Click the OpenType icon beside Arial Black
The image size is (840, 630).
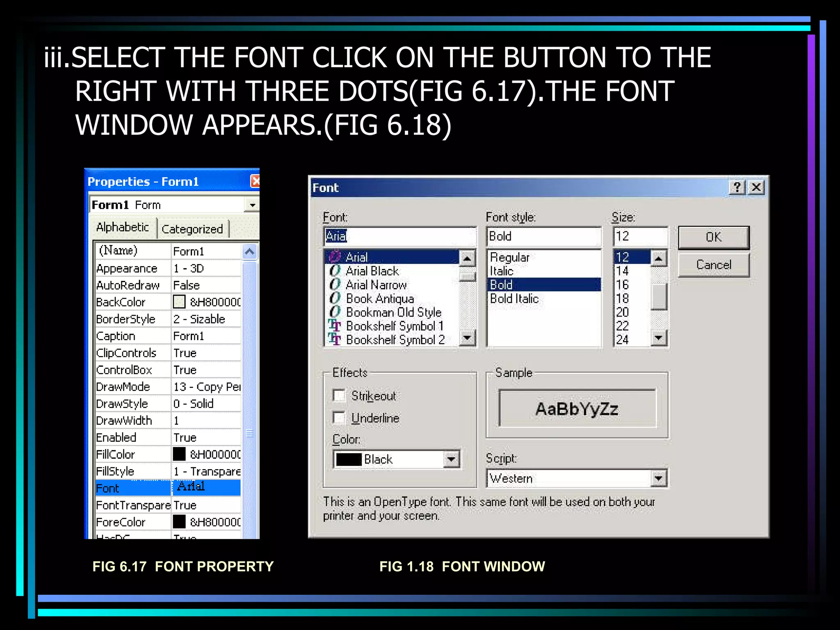coord(335,271)
